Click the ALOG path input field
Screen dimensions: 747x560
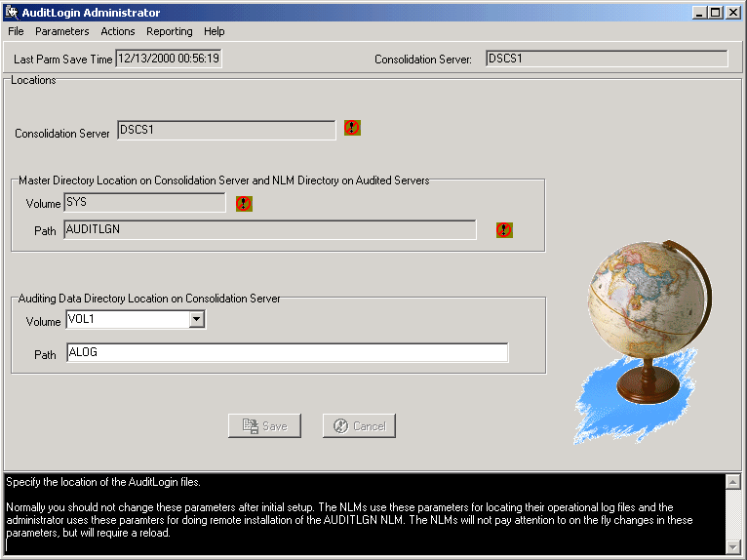point(288,352)
